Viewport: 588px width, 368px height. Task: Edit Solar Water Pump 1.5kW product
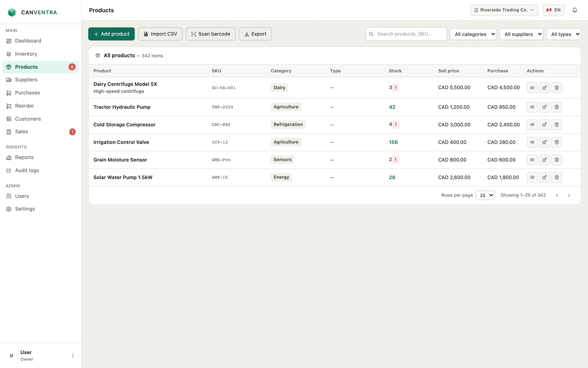pyautogui.click(x=544, y=177)
